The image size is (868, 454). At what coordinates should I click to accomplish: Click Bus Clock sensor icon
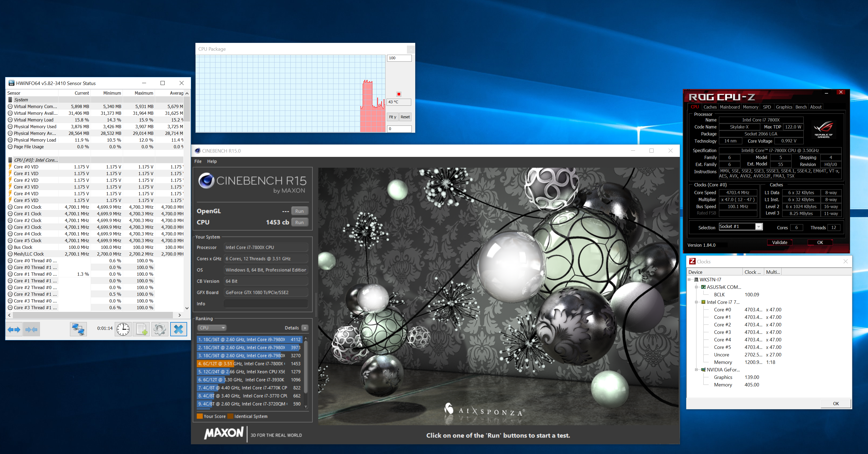click(10, 248)
